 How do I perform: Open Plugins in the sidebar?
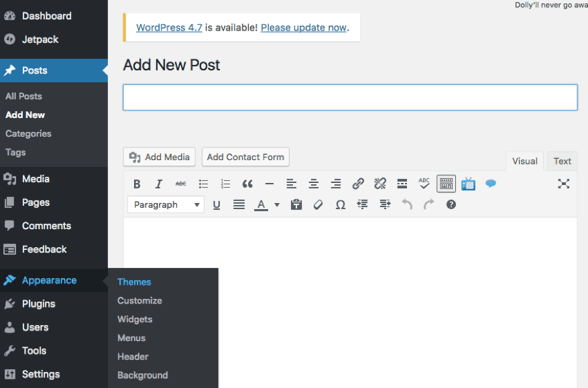click(54, 304)
